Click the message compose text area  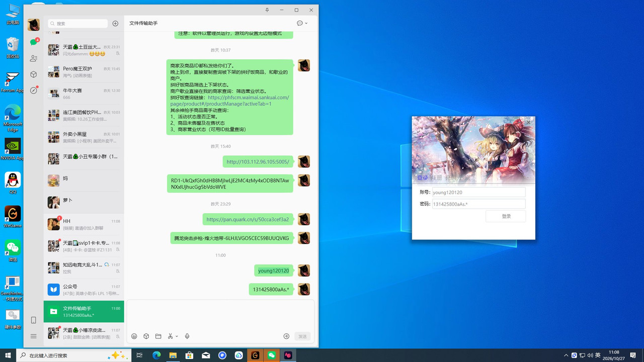220,316
